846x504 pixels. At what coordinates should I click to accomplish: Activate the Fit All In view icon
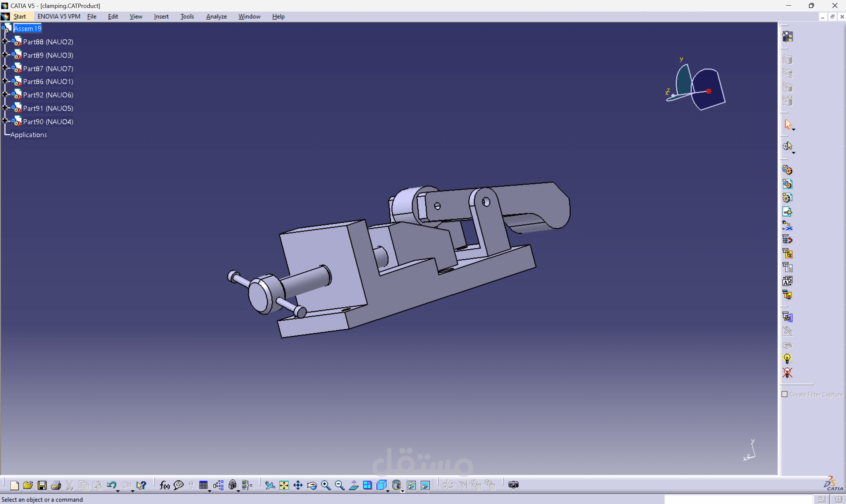pyautogui.click(x=284, y=485)
